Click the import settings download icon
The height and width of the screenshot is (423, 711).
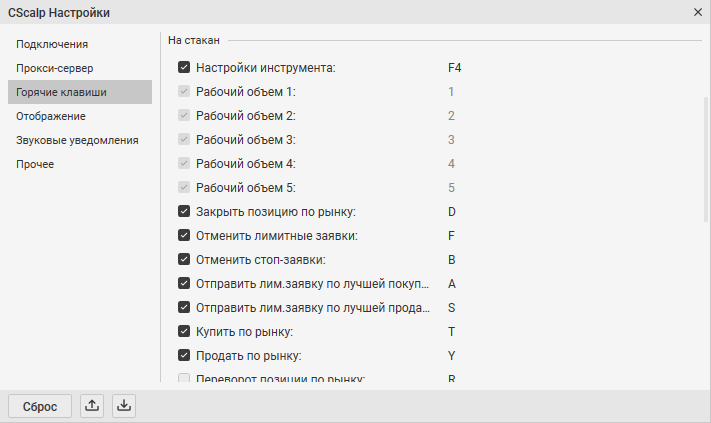tap(124, 406)
